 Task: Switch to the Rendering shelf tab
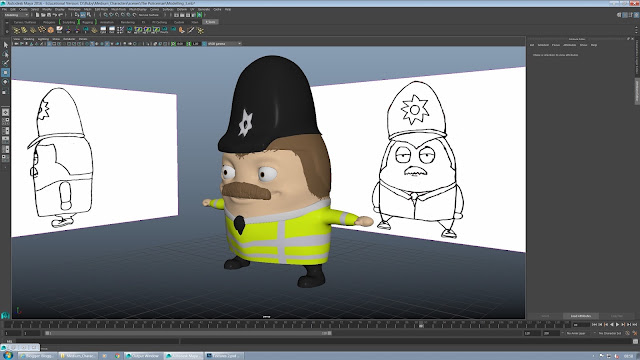pyautogui.click(x=127, y=22)
